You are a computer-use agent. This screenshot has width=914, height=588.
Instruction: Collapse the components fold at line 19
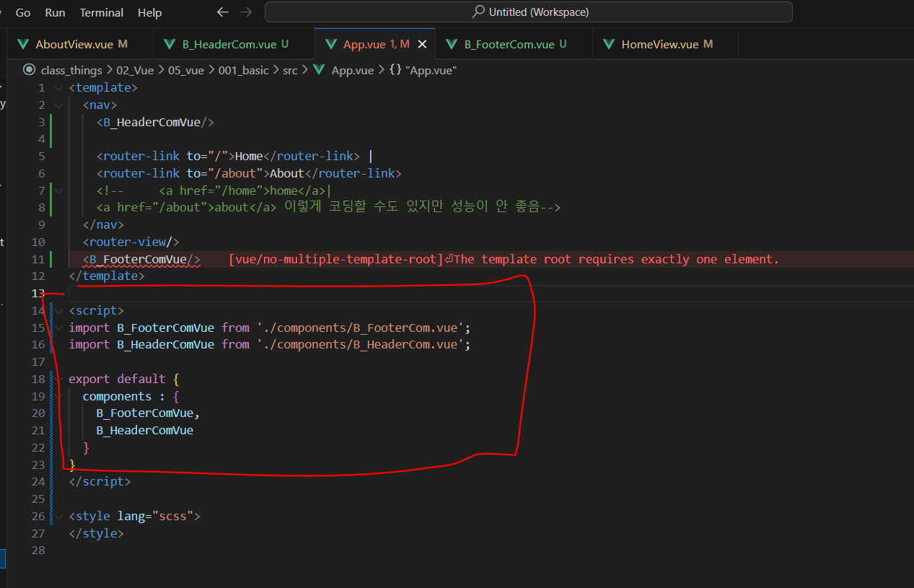pos(58,396)
